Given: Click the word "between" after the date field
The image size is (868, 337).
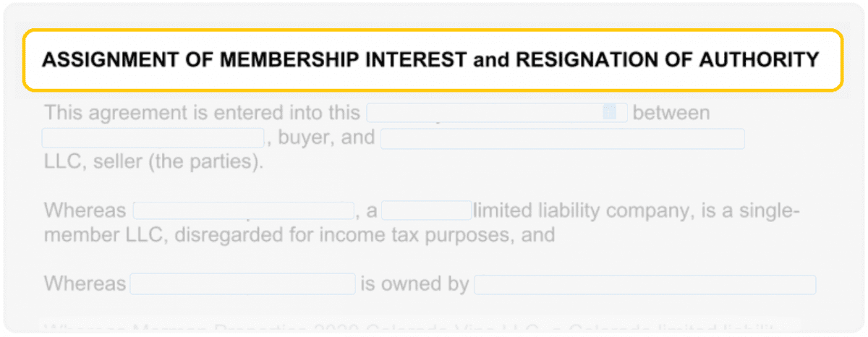Looking at the screenshot, I should click(671, 113).
